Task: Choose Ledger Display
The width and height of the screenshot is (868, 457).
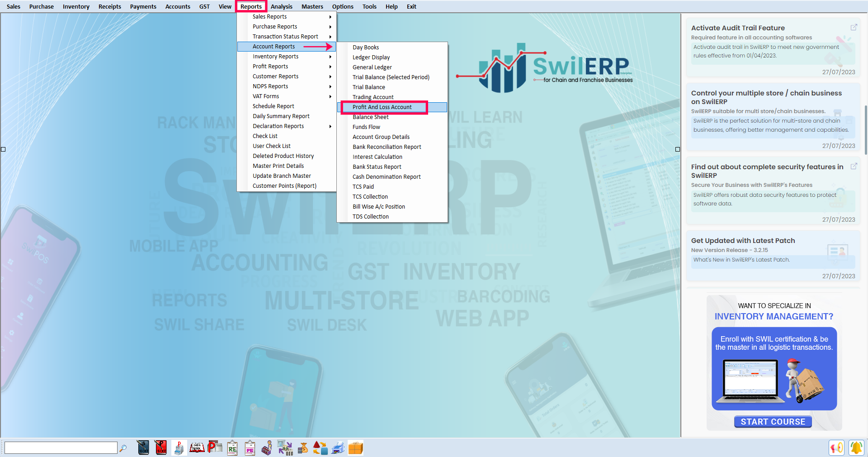Action: pyautogui.click(x=392, y=57)
